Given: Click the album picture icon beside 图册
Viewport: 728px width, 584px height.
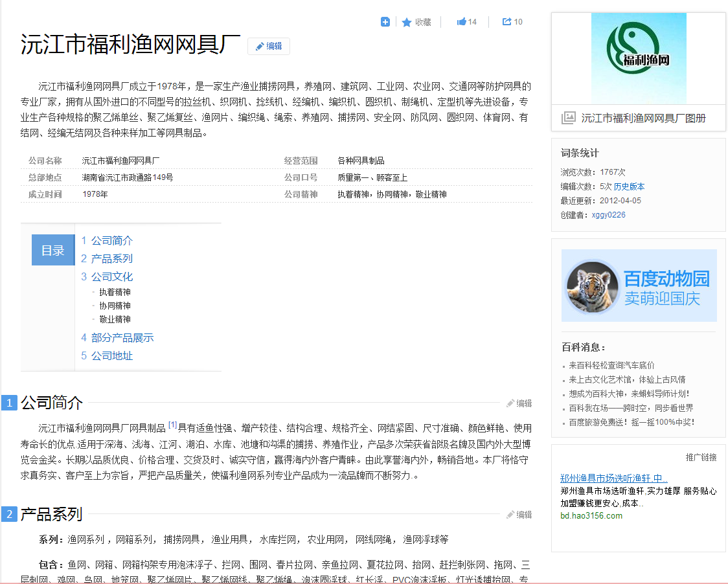Looking at the screenshot, I should (568, 118).
